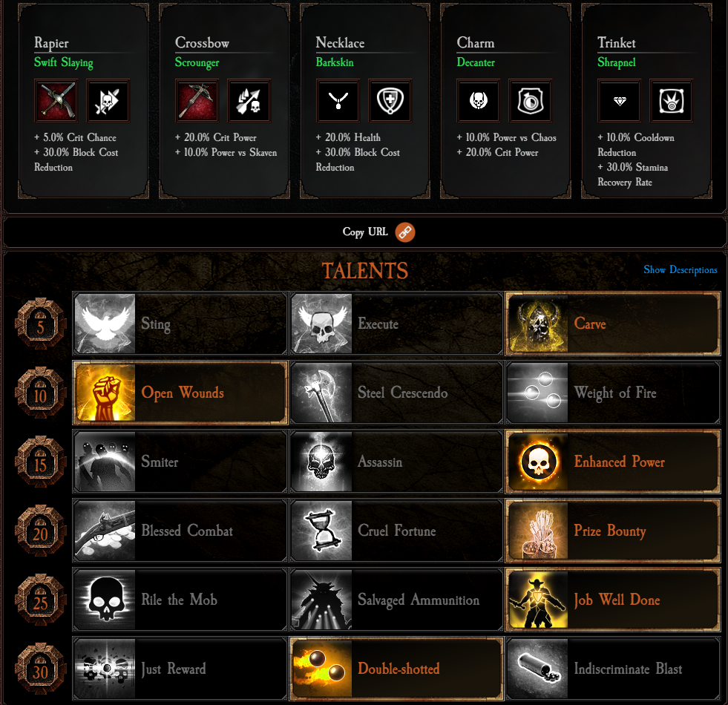The height and width of the screenshot is (705, 728).
Task: Select the Indiscriminate Blast talent
Action: point(613,669)
